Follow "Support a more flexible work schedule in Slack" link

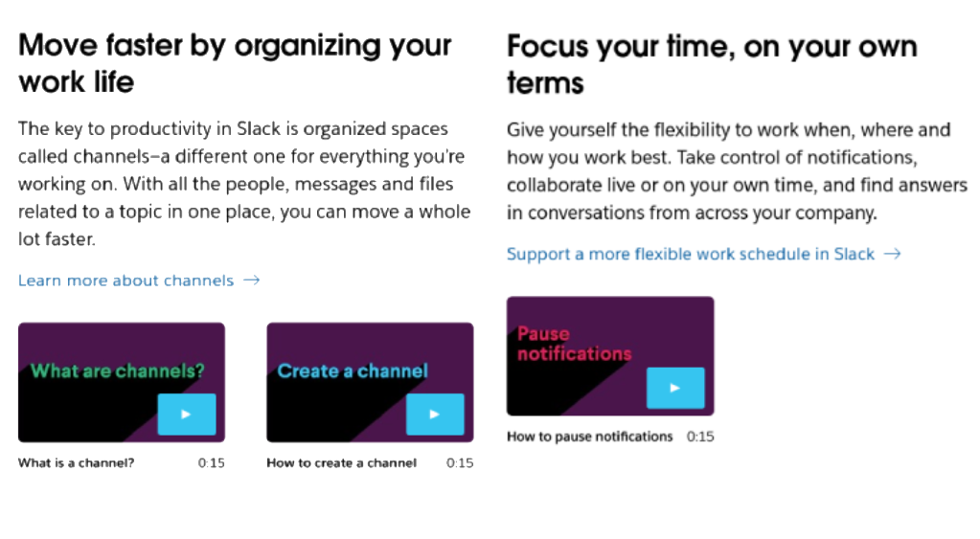(x=690, y=254)
